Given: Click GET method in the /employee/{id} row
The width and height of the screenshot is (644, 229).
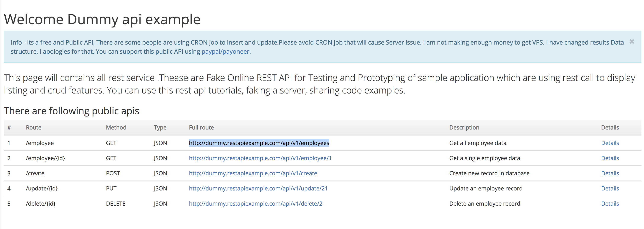Looking at the screenshot, I should (x=111, y=158).
